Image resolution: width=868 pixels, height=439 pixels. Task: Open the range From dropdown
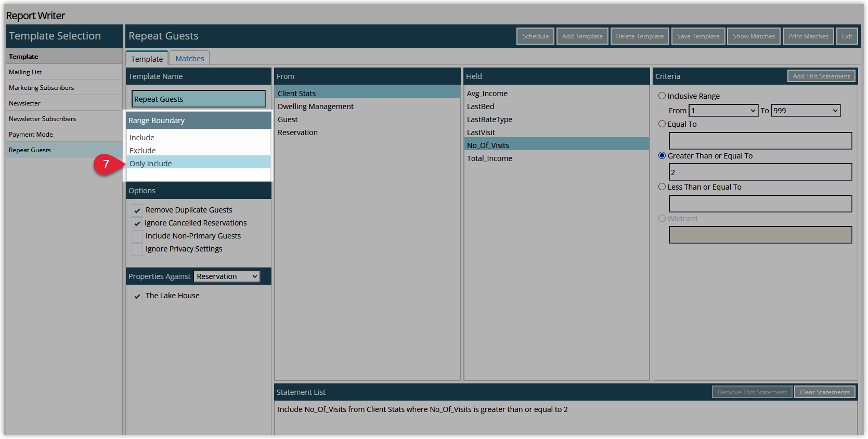723,111
